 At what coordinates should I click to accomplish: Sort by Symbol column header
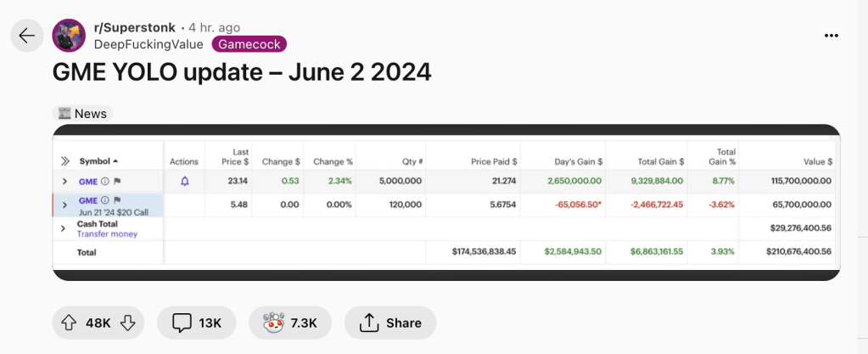coord(98,160)
